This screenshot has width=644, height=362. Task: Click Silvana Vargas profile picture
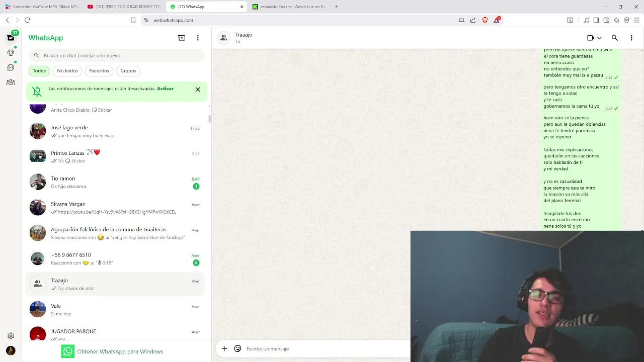38,208
